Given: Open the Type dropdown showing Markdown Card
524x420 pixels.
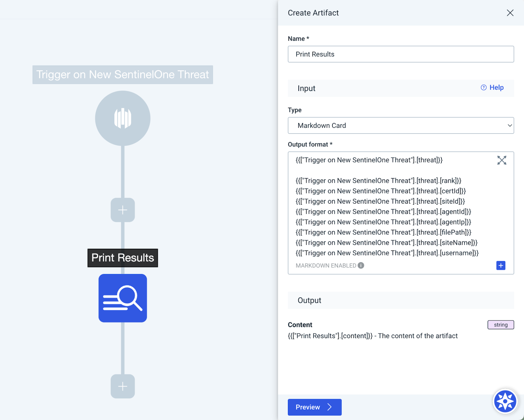Looking at the screenshot, I should (401, 125).
